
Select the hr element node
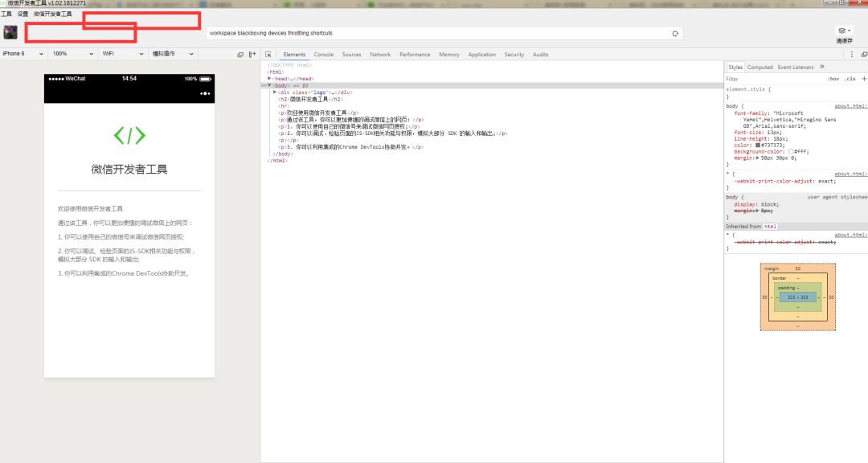(x=284, y=106)
